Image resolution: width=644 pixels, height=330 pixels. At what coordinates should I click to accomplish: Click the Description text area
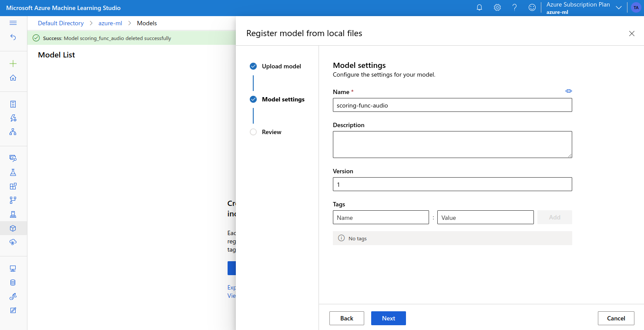[452, 144]
